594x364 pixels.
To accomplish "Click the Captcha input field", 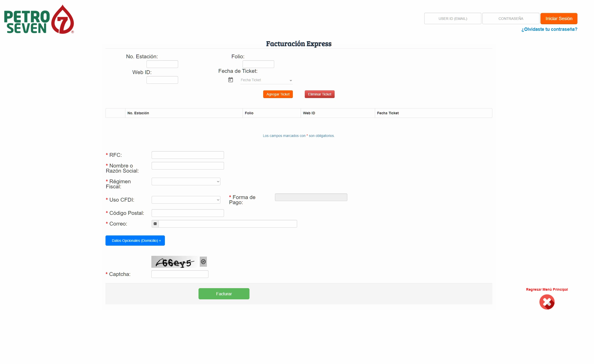I will coord(180,274).
